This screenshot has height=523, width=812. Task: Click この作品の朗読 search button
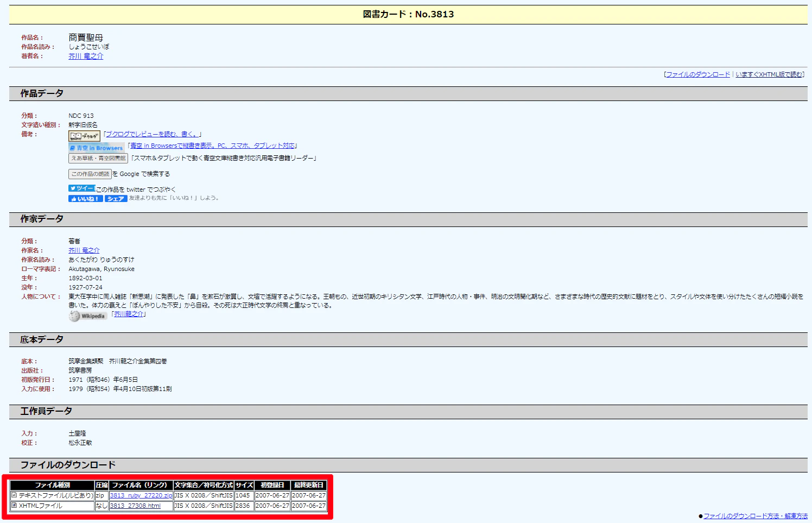90,174
